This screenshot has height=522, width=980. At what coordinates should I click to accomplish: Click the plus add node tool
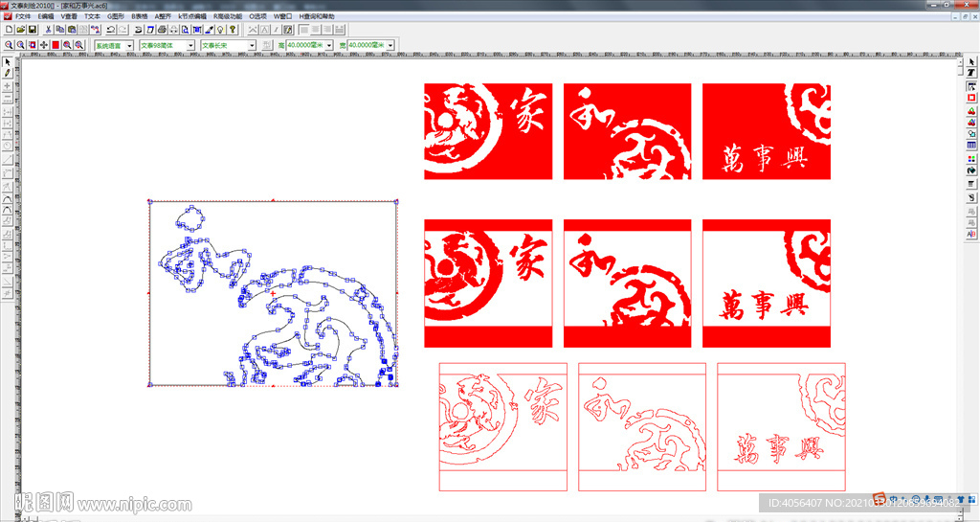pyautogui.click(x=8, y=86)
